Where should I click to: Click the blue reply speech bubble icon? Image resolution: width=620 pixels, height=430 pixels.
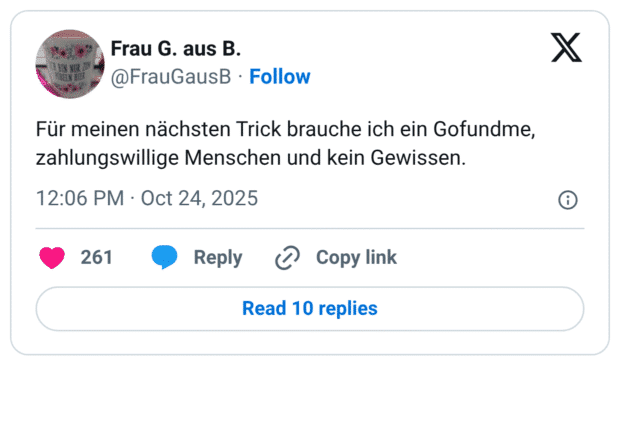point(164,258)
